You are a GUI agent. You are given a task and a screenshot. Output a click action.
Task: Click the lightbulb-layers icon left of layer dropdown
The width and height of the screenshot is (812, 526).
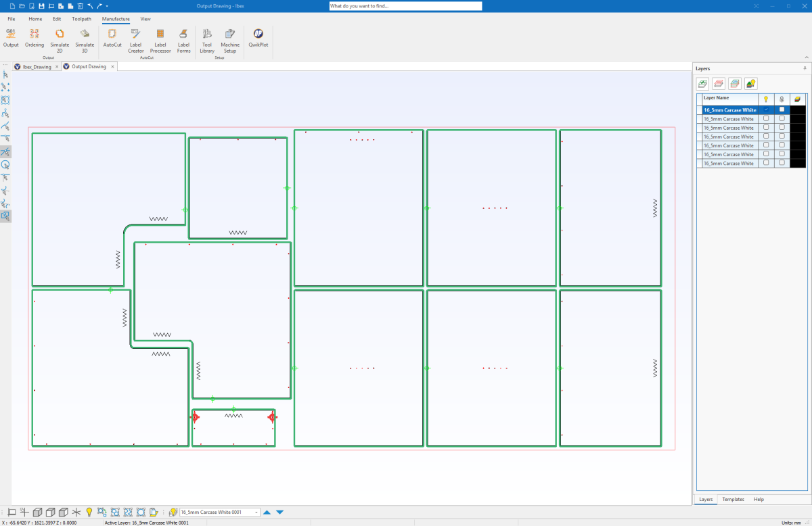173,512
